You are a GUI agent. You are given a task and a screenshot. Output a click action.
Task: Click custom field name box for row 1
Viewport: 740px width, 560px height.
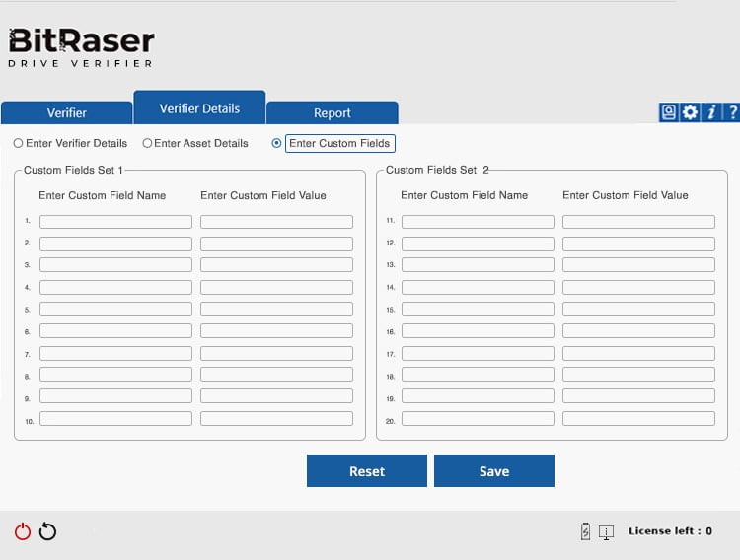[x=115, y=222]
